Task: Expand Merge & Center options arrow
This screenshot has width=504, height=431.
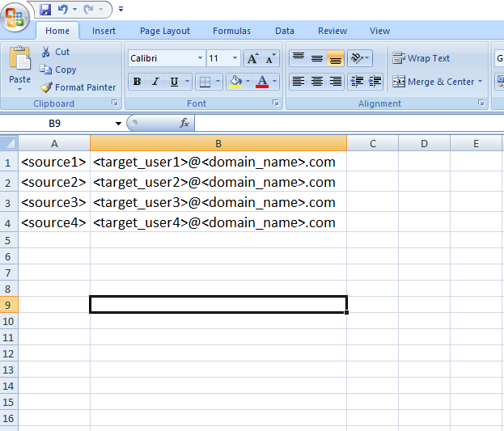Action: 480,82
